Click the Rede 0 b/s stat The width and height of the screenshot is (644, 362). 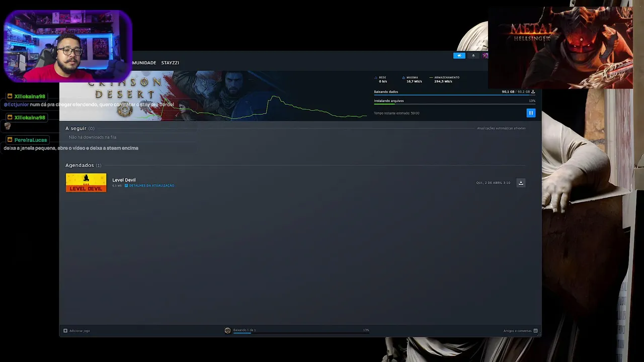coord(381,79)
